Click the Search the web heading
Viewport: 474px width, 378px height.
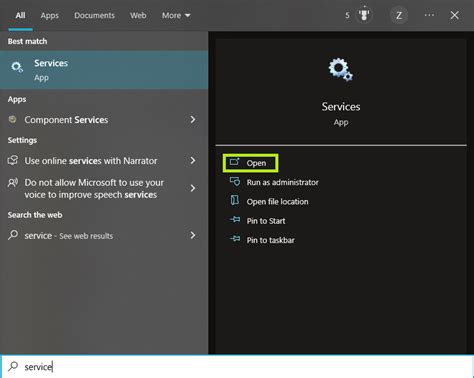click(35, 215)
